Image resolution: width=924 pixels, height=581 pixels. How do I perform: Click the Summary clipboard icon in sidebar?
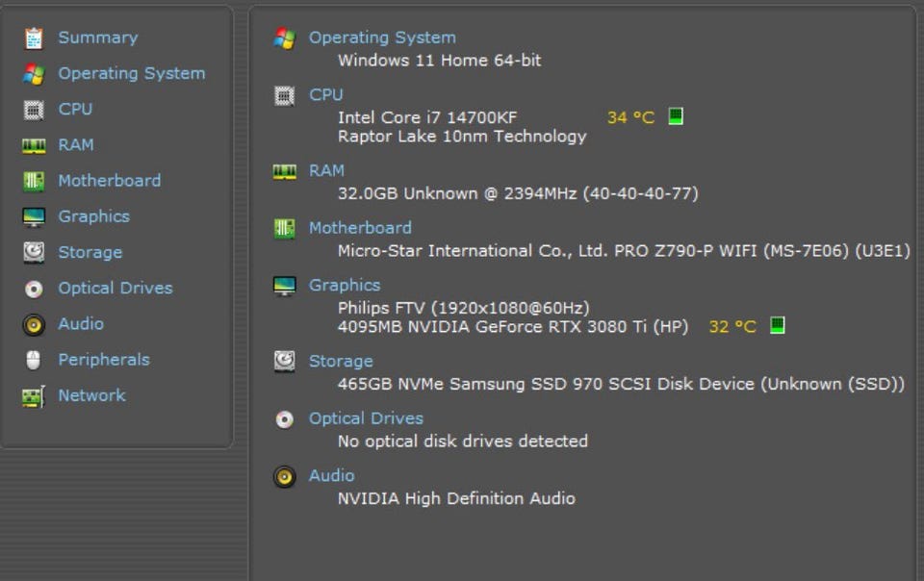(34, 38)
